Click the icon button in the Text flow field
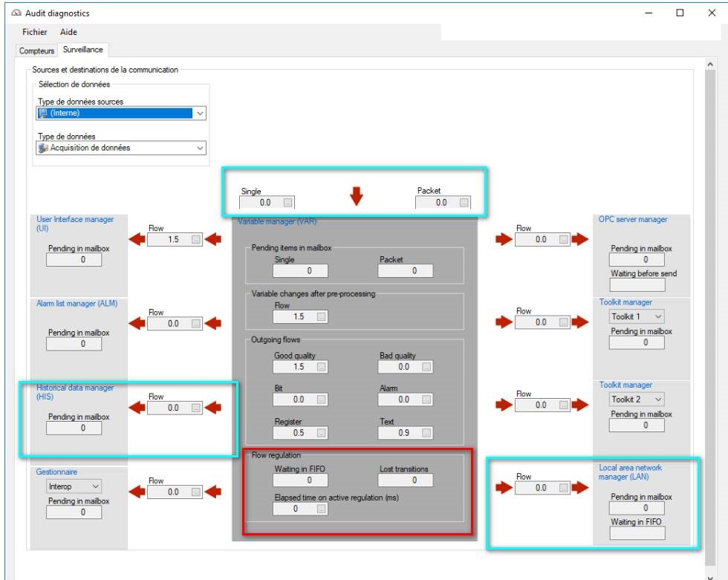 [426, 433]
